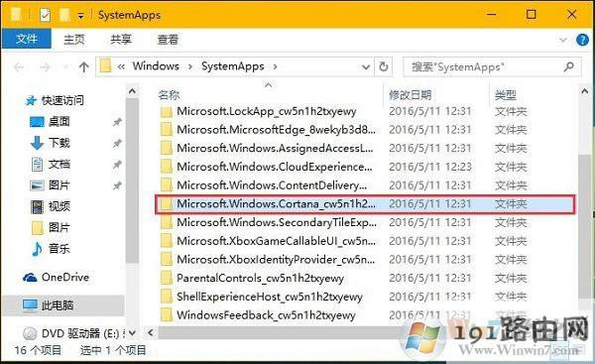595x364 pixels.
Task: Click new folder icon in title bar
Action: (x=64, y=15)
